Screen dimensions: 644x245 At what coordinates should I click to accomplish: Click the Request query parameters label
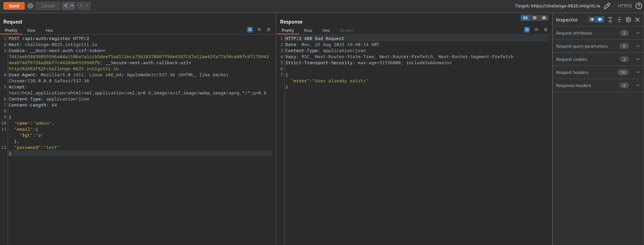[x=582, y=46]
